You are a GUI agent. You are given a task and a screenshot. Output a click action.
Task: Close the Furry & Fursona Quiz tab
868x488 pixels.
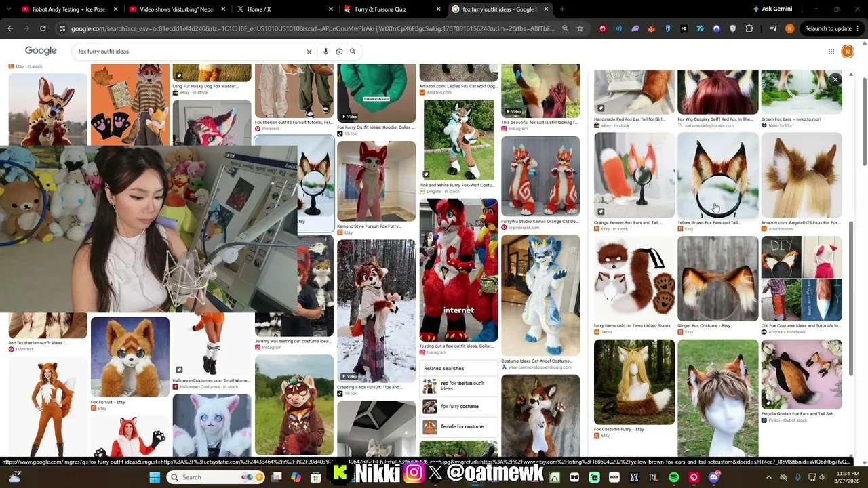[438, 9]
